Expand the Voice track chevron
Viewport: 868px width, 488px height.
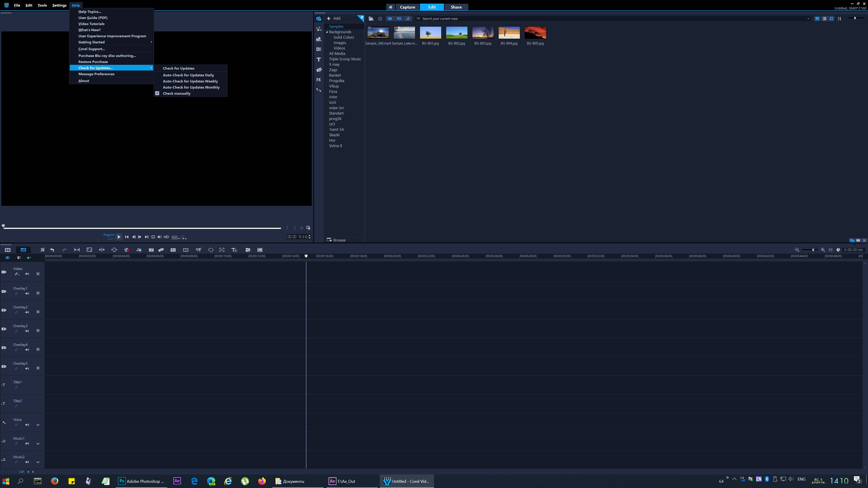[x=38, y=425]
